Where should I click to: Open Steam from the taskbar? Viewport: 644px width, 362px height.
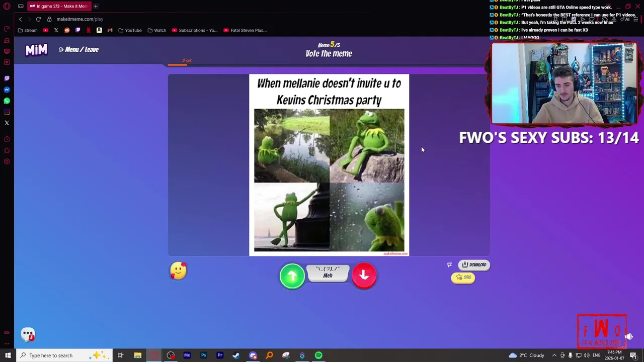pyautogui.click(x=236, y=355)
